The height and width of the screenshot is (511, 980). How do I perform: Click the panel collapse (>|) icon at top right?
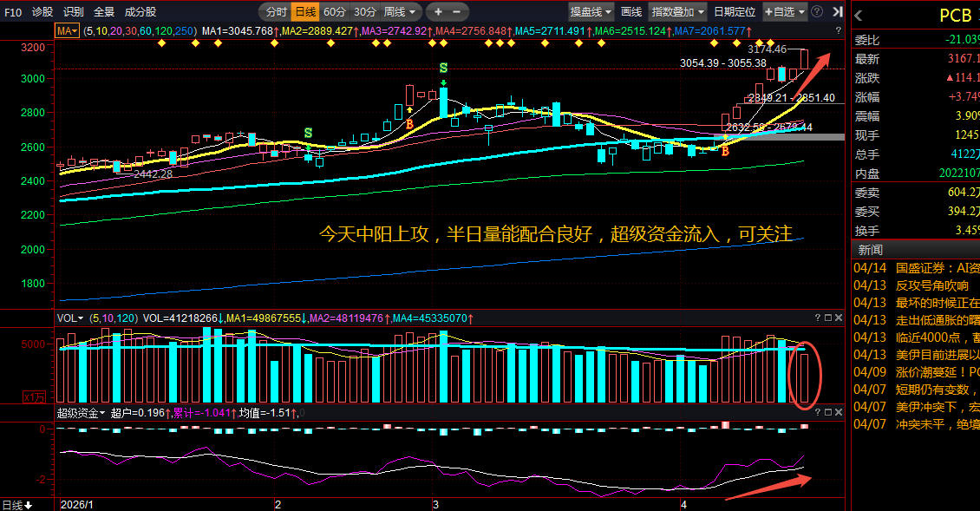837,11
